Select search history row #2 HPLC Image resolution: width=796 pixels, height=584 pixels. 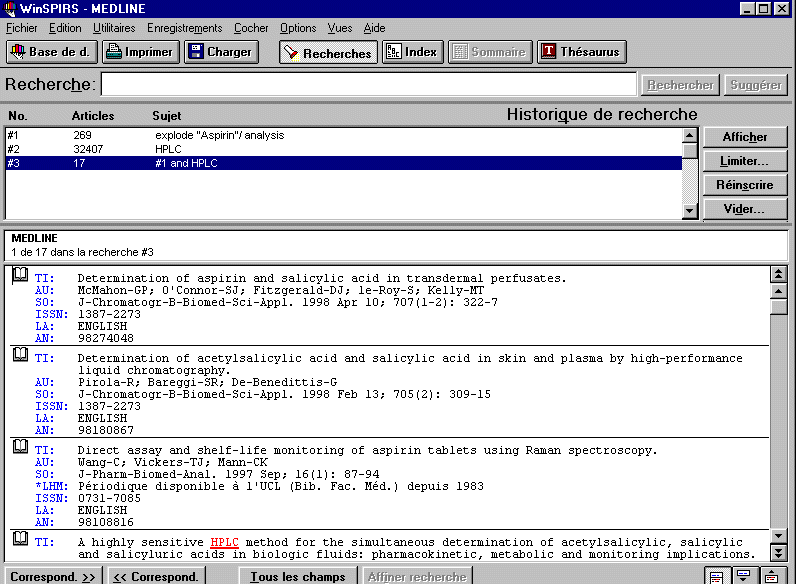coord(344,149)
